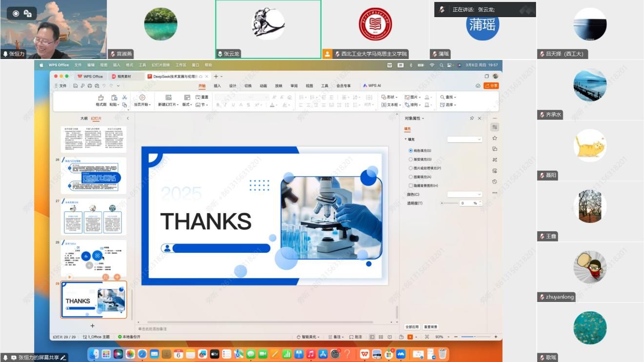This screenshot has height=362, width=644.
Task: Enable the 隐藏背景图形(H) checkbox
Action: (411, 186)
